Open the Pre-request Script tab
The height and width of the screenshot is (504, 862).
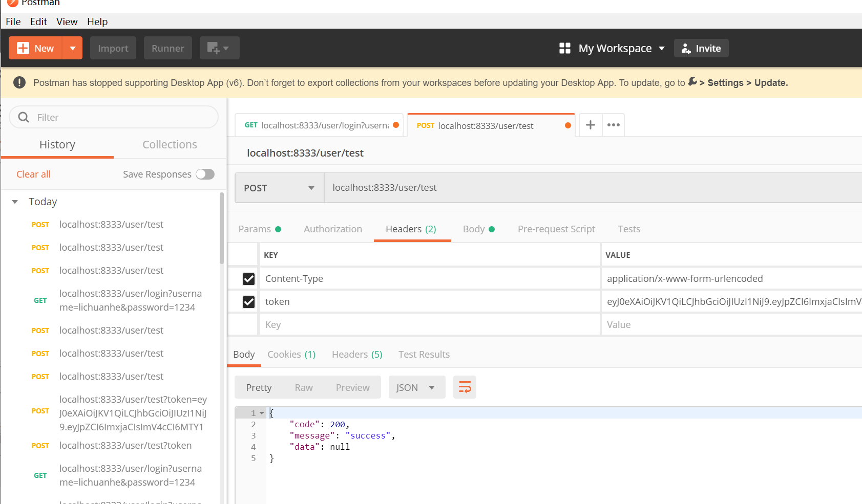click(x=556, y=229)
